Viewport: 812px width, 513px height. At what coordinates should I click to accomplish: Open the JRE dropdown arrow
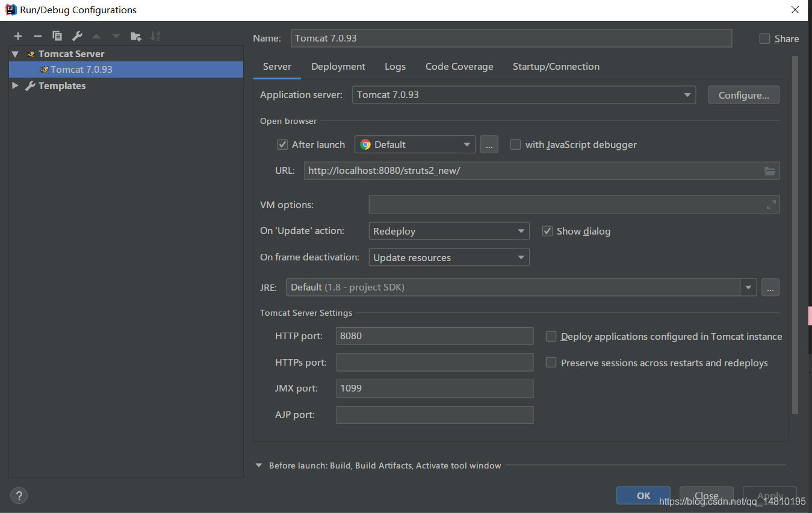[x=748, y=287]
